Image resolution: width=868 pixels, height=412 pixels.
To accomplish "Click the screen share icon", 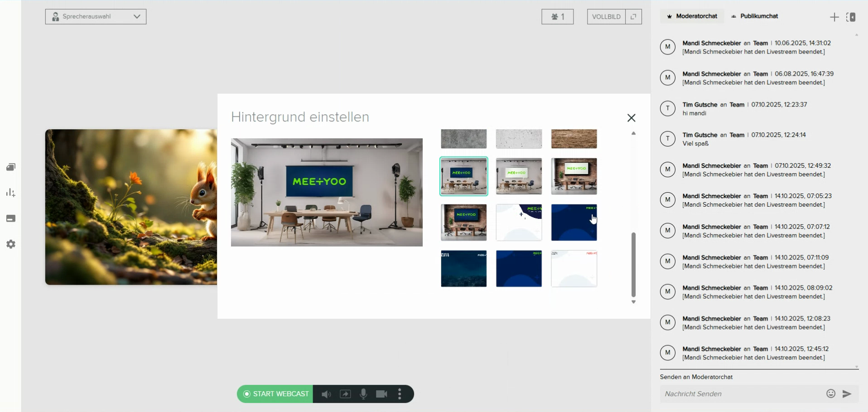I will pyautogui.click(x=345, y=394).
